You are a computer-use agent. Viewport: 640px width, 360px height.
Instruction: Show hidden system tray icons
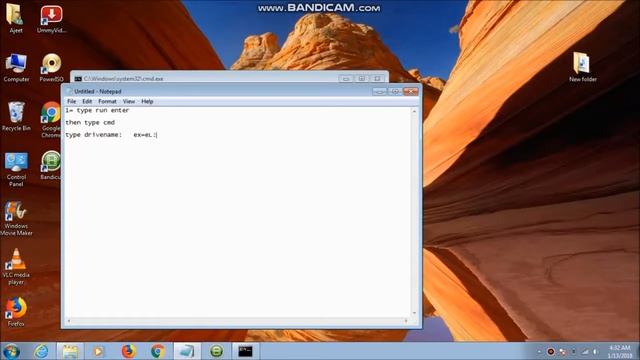[539, 352]
